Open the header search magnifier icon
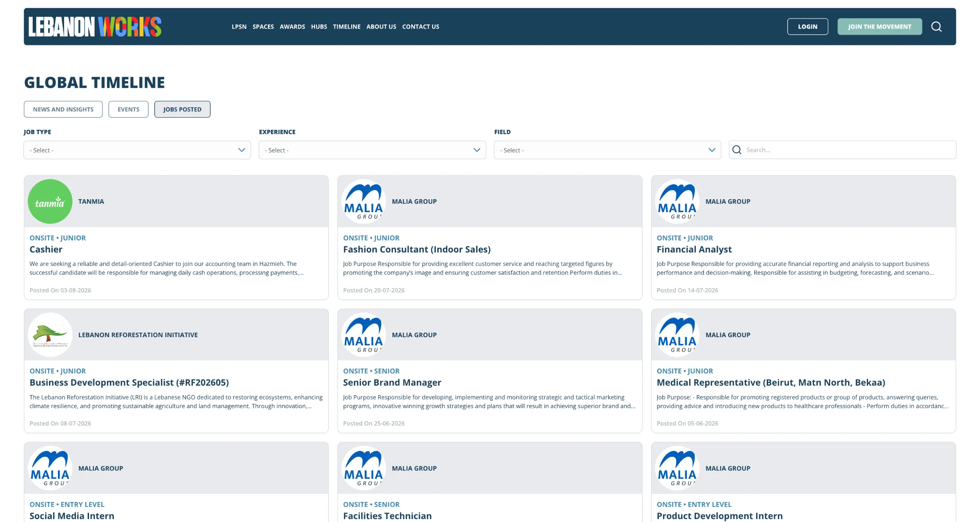The width and height of the screenshot is (980, 522). pyautogui.click(x=936, y=27)
